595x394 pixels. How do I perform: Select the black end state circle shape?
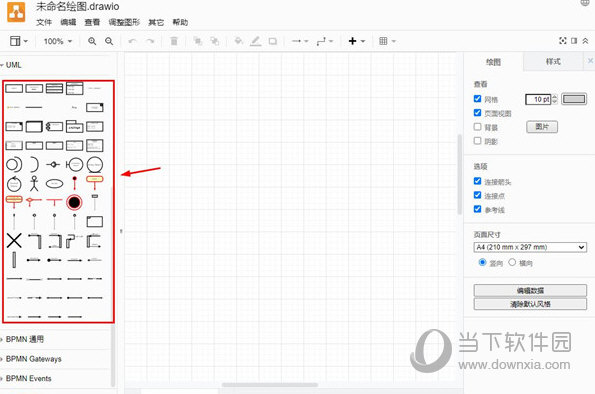[74, 202]
